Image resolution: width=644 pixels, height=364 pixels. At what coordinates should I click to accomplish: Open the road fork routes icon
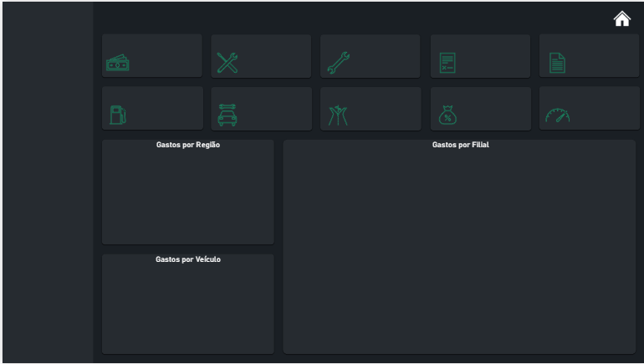[338, 115]
